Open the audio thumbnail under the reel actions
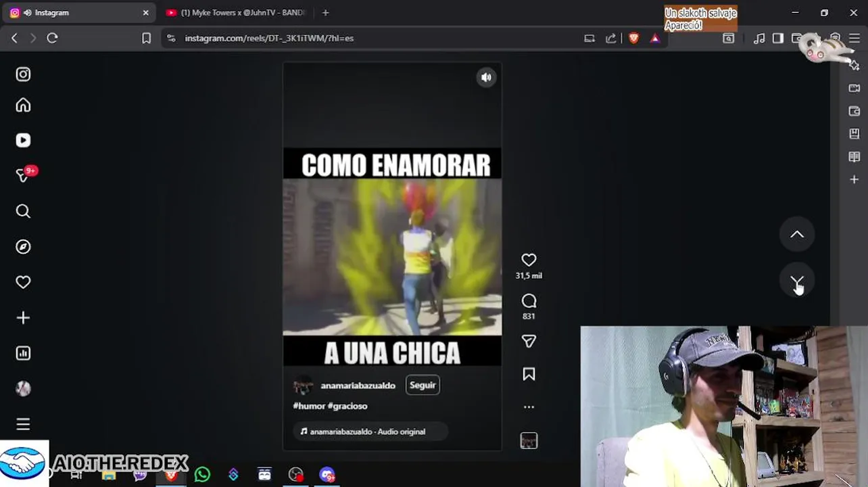The image size is (868, 487). [529, 441]
